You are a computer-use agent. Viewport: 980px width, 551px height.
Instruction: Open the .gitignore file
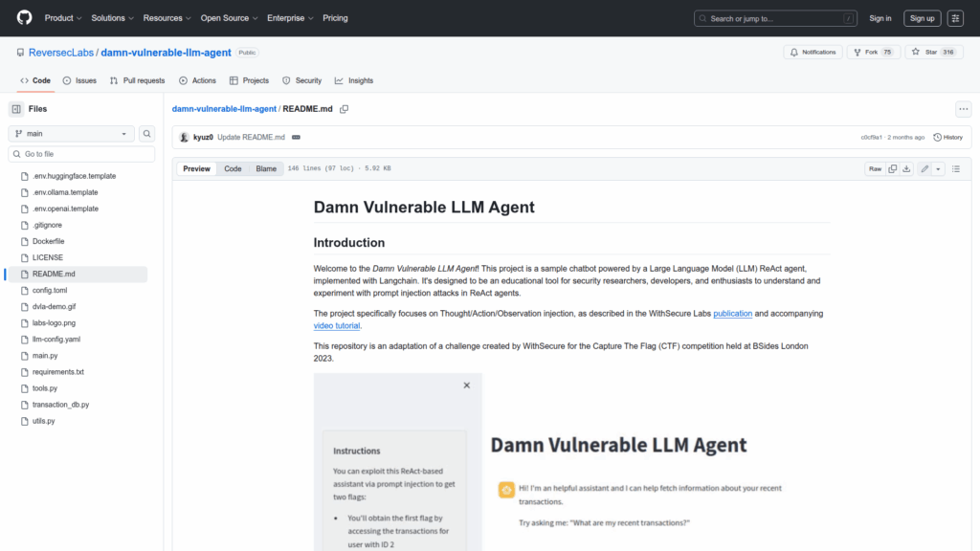(x=48, y=225)
